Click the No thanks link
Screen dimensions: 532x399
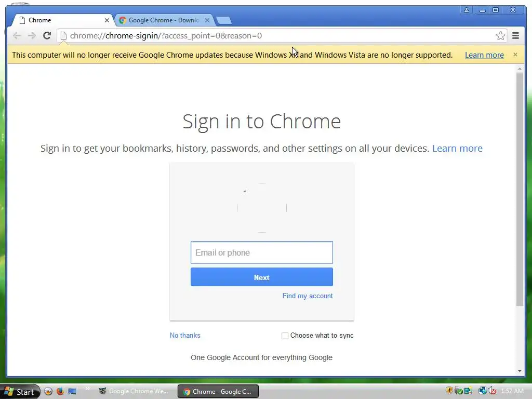click(x=185, y=335)
